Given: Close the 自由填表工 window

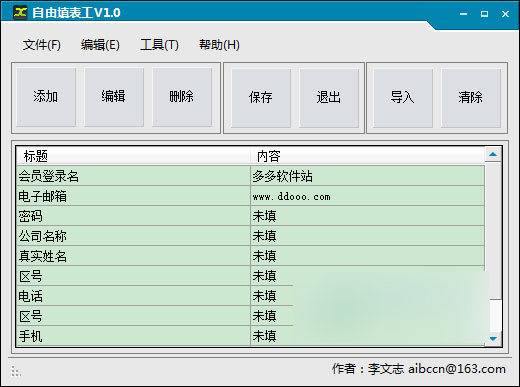Looking at the screenshot, I should [x=505, y=14].
